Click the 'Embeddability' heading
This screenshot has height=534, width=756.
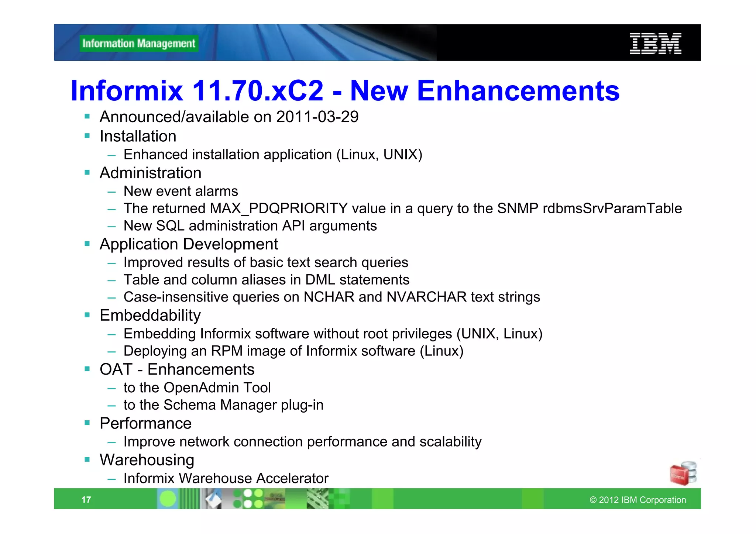point(150,316)
